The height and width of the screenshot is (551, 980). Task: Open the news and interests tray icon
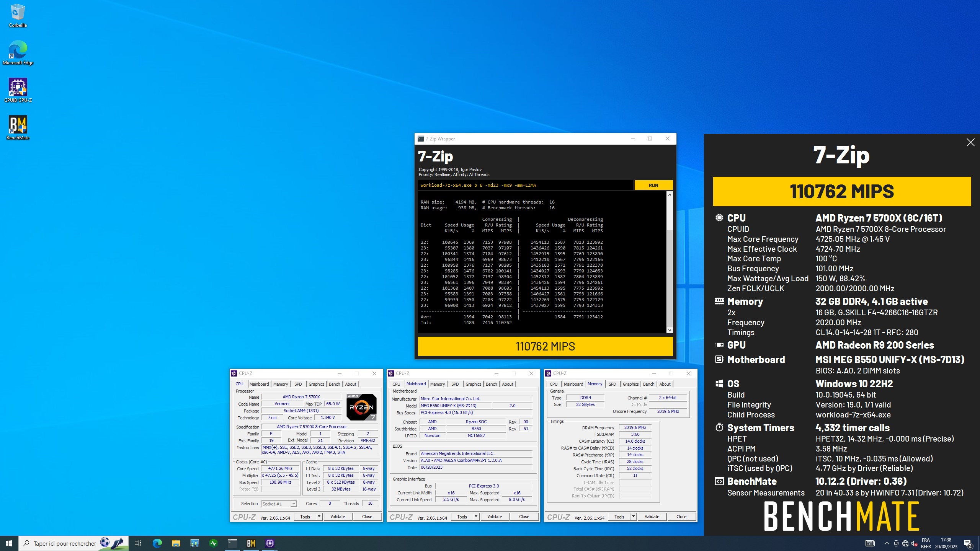click(x=870, y=543)
